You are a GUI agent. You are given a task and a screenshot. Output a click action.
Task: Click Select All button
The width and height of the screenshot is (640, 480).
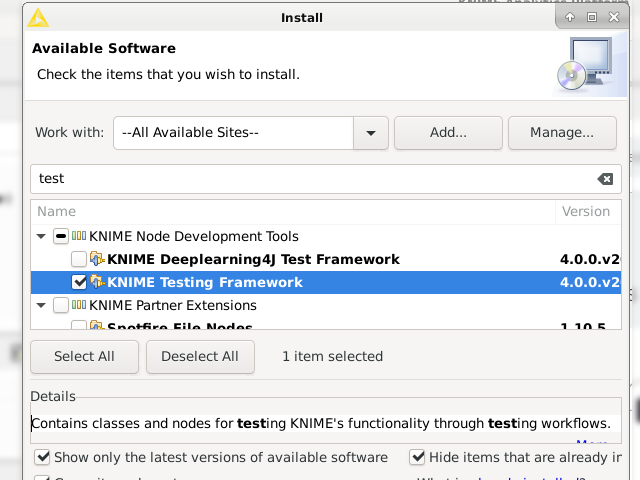(x=84, y=356)
